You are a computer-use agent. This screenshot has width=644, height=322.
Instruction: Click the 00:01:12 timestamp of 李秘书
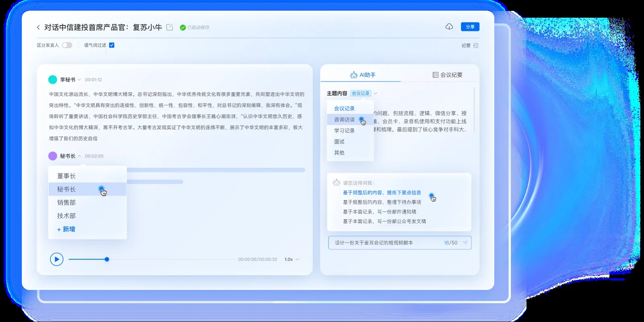pos(93,80)
